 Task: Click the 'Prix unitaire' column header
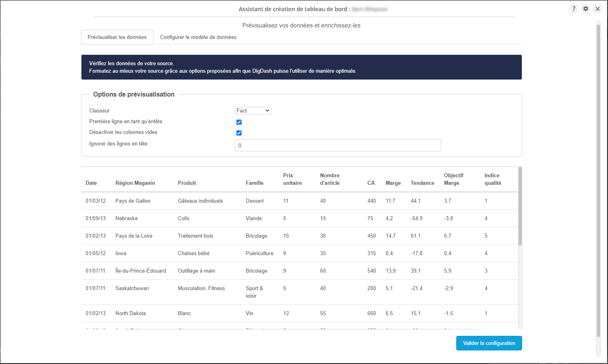tap(292, 179)
